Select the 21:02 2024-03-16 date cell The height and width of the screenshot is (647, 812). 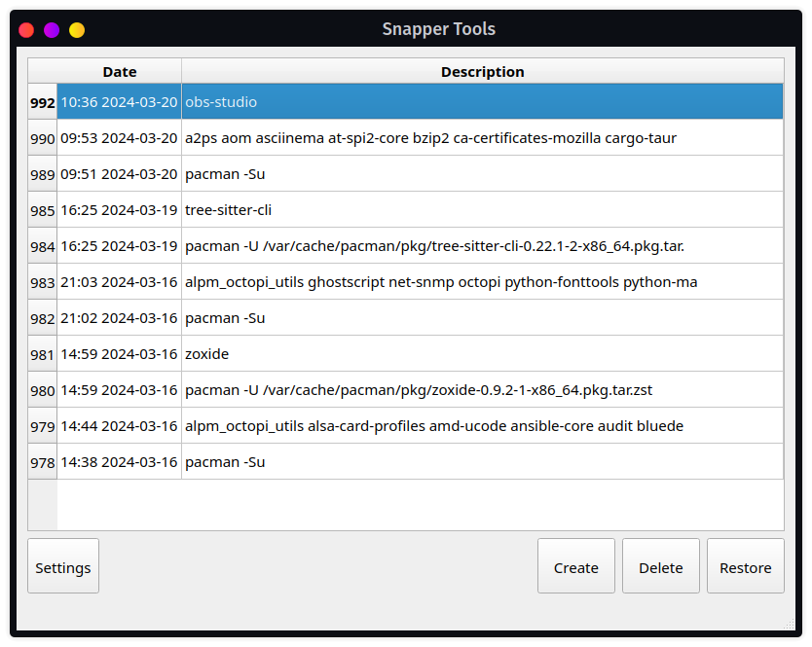pos(119,318)
